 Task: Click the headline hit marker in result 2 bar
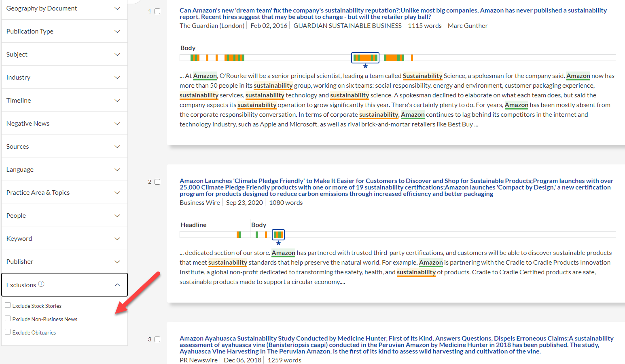point(239,234)
